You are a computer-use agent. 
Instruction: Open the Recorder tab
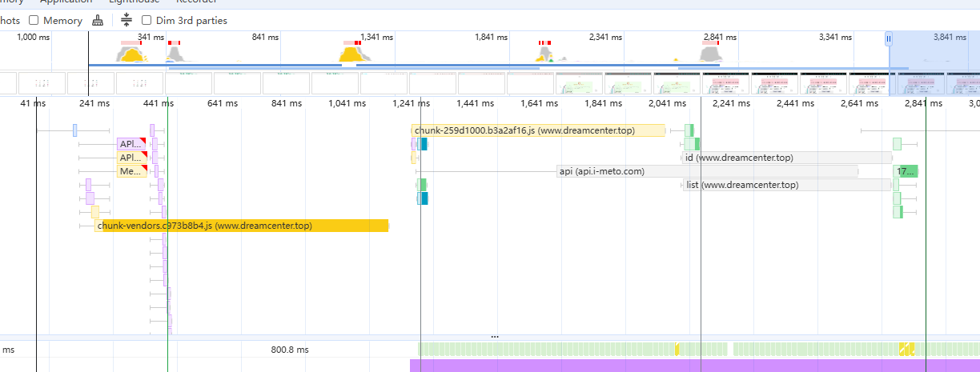click(196, 2)
